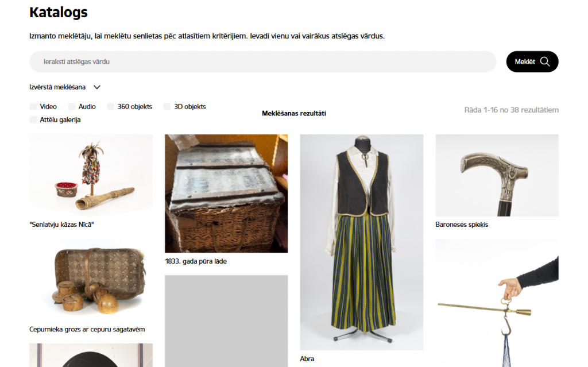
Task: Open Izvērstā meklēšana advanced search
Action: (x=57, y=87)
